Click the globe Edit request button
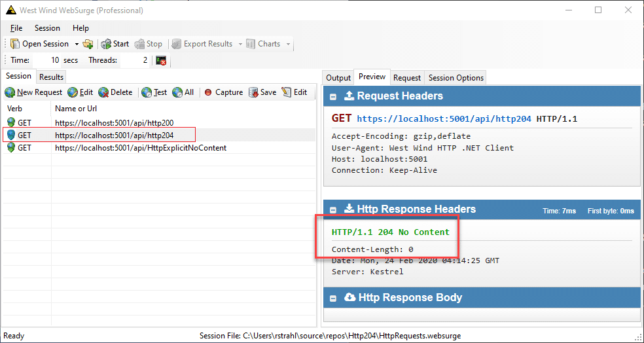Screen dimensions: 644x343 [80, 92]
